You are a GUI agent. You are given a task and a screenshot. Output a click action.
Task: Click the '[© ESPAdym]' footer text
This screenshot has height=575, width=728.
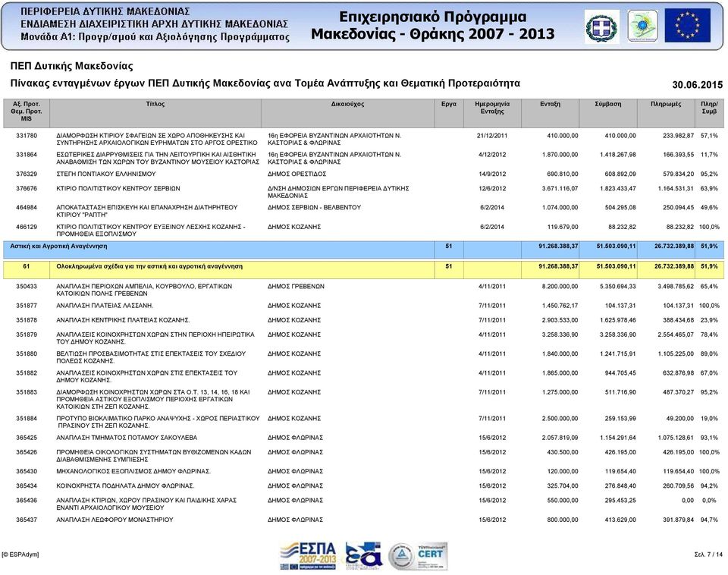[x=20, y=555]
